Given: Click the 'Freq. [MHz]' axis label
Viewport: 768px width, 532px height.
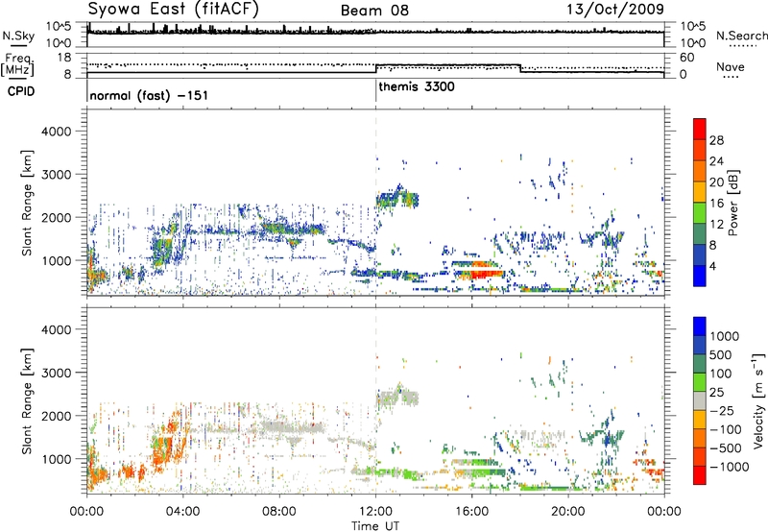Looking at the screenshot, I should click(17, 65).
